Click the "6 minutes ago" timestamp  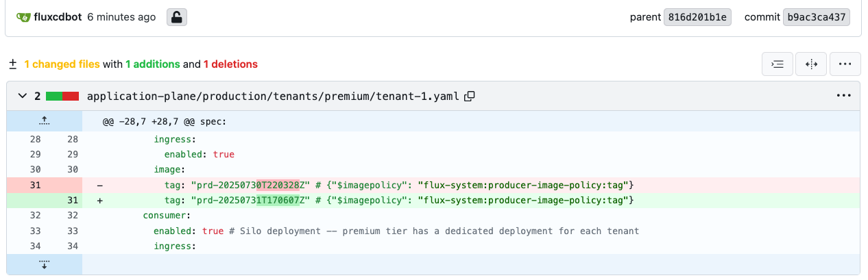pos(121,17)
